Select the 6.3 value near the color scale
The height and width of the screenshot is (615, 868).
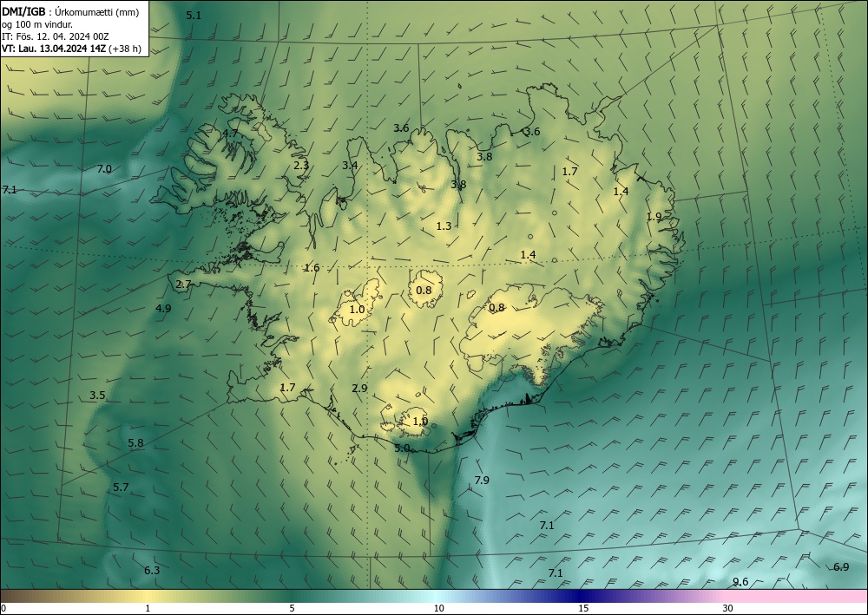(152, 571)
